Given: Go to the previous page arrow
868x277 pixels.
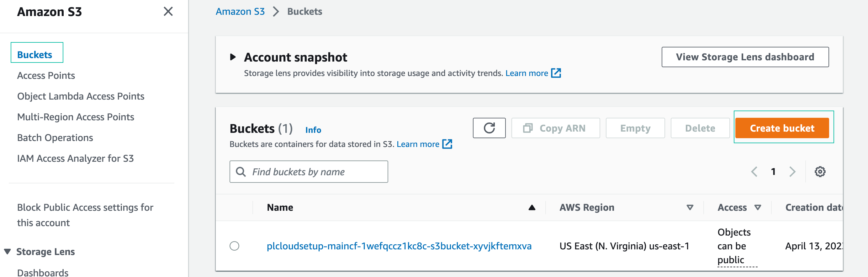Looking at the screenshot, I should point(754,172).
